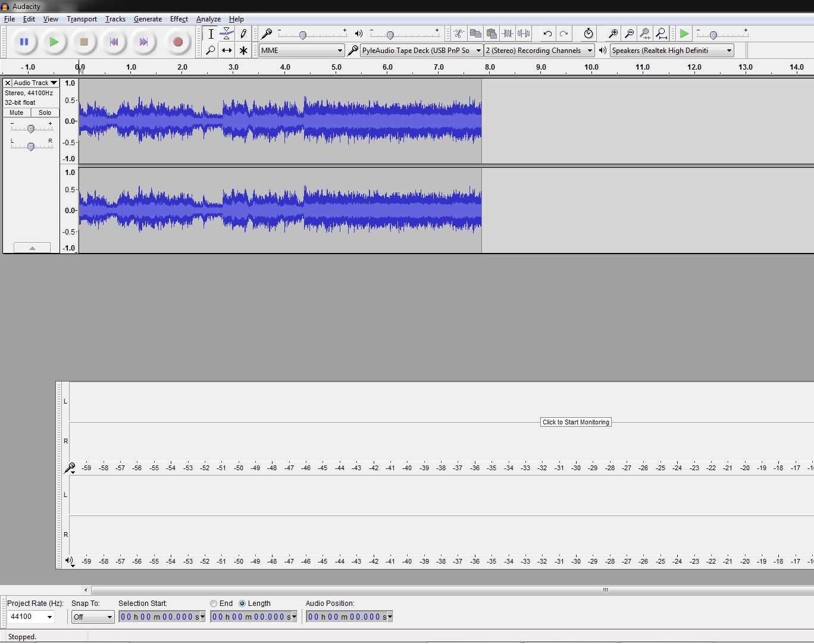The image size is (814, 644).
Task: Click to Start Monitoring the meter
Action: point(575,422)
